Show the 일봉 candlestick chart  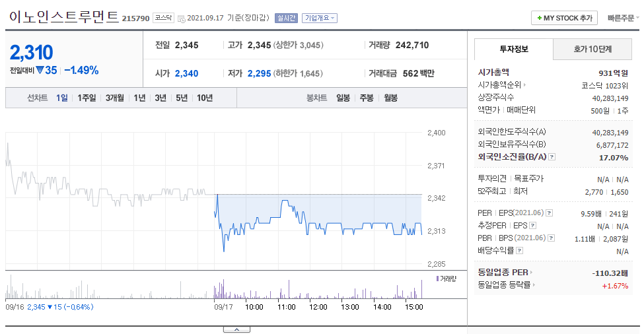[x=343, y=98]
